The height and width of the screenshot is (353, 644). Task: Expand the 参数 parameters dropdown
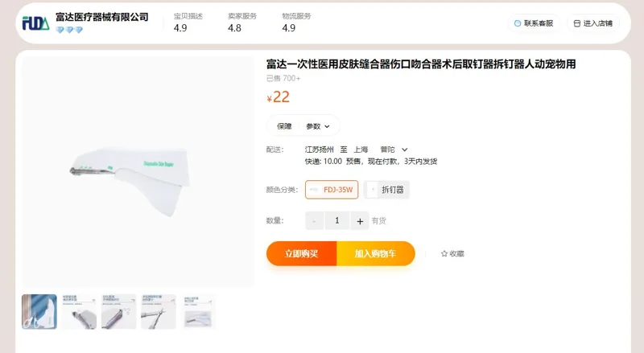coord(318,126)
